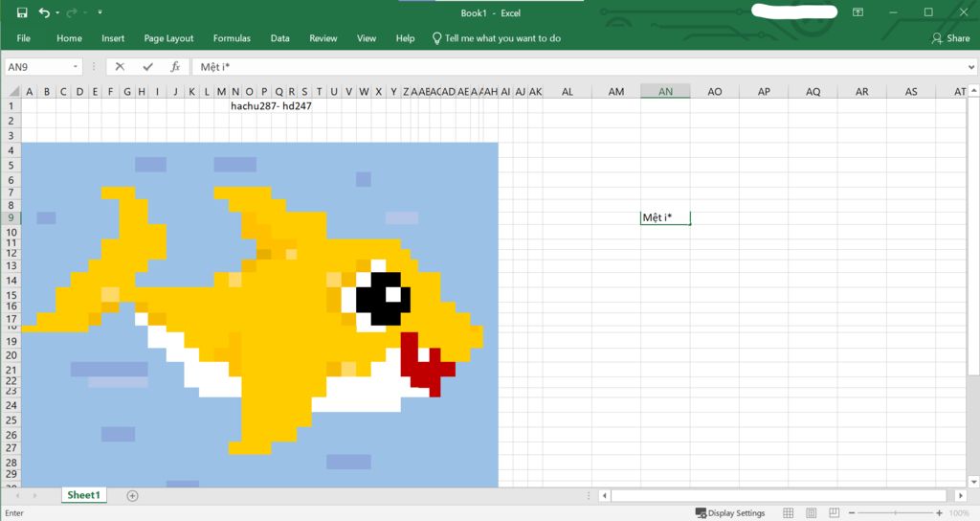Open the Data tab
This screenshot has width=980, height=521.
[280, 38]
